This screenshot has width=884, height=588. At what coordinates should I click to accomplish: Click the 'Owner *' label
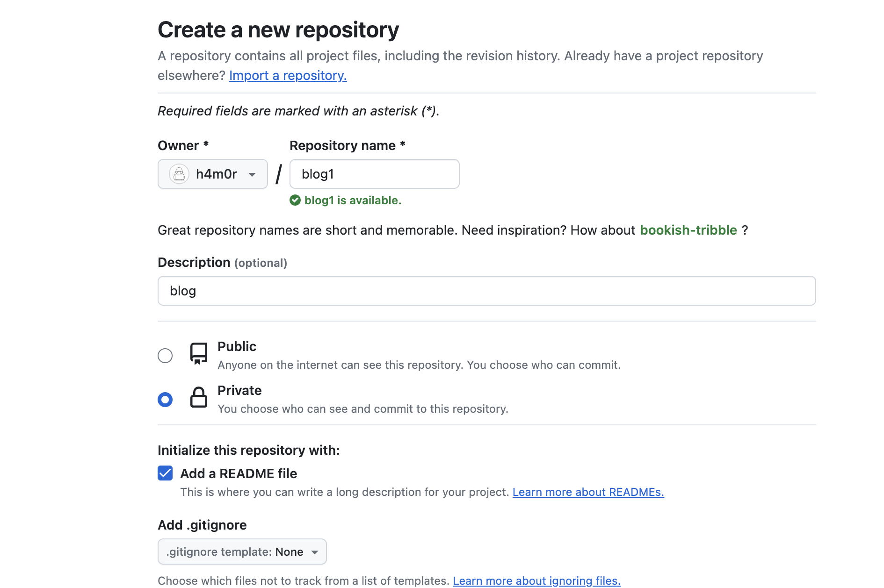(183, 145)
